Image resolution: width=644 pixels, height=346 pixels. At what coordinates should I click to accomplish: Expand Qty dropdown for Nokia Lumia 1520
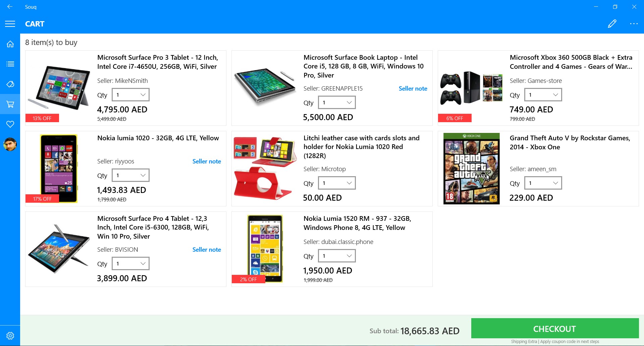click(x=337, y=256)
